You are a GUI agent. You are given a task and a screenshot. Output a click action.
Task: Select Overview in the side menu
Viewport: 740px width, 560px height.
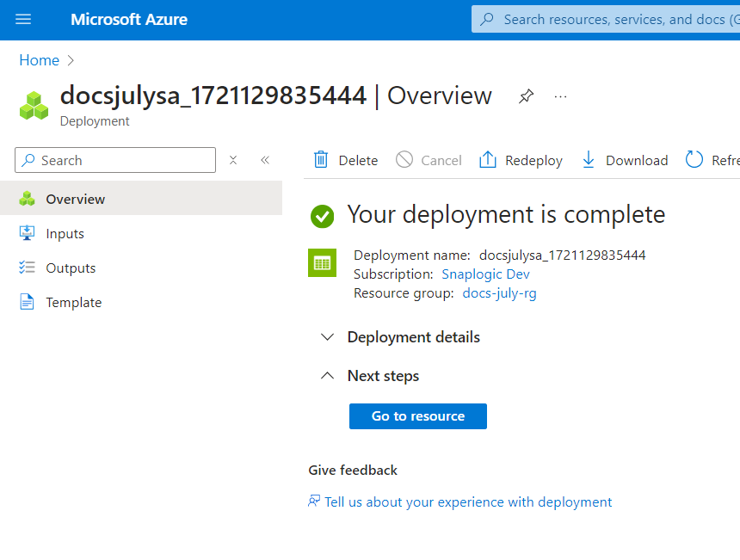[x=75, y=200]
